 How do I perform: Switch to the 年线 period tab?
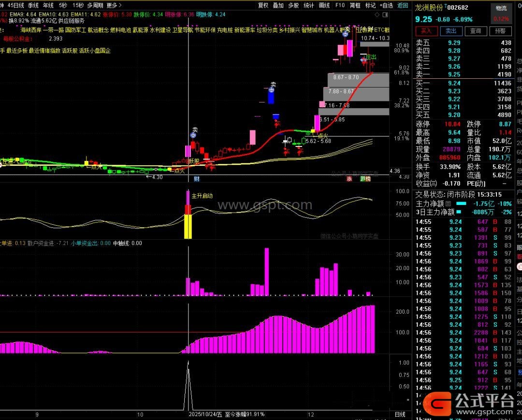pyautogui.click(x=48, y=5)
